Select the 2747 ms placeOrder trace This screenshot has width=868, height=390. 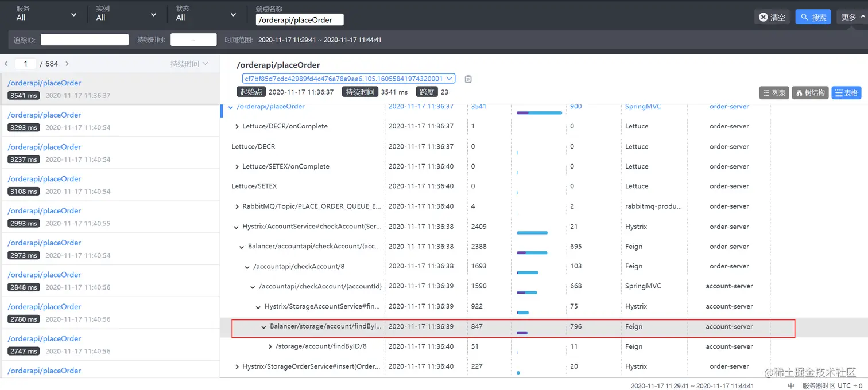pos(111,344)
